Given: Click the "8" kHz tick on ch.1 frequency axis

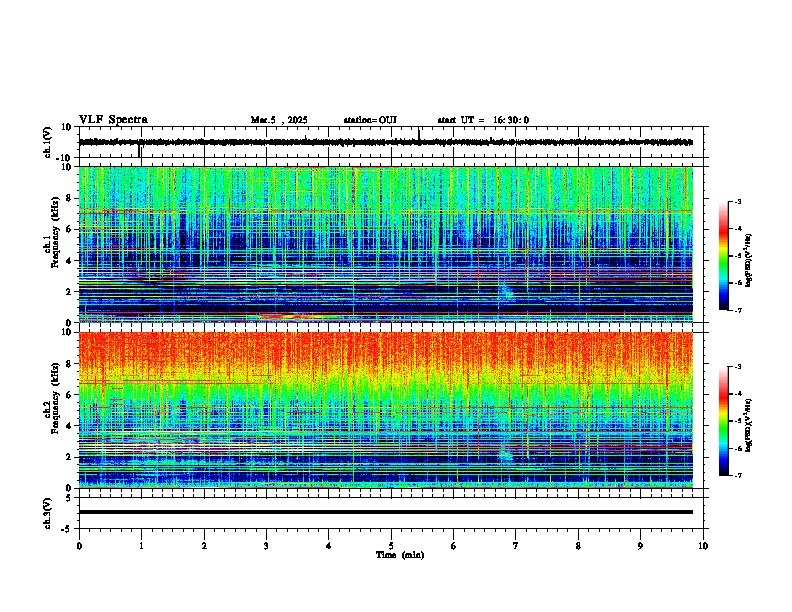Looking at the screenshot, I should (x=69, y=198).
